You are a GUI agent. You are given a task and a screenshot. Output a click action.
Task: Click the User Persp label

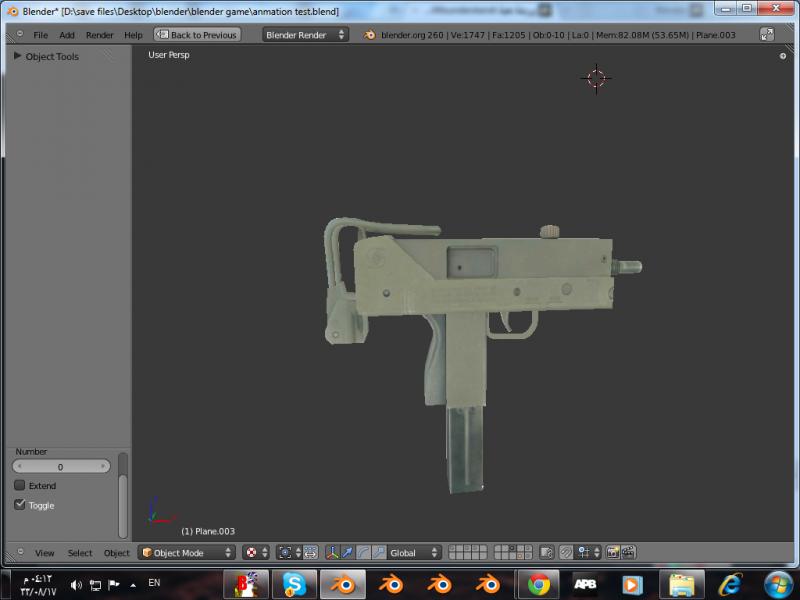(x=169, y=55)
